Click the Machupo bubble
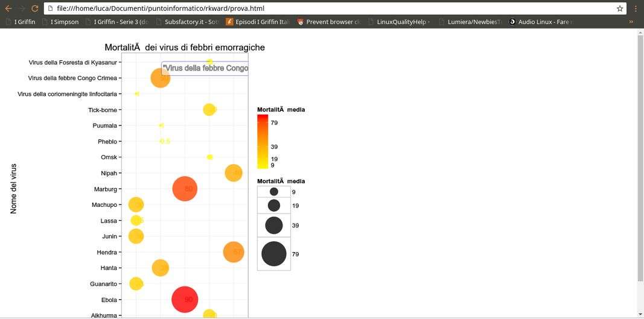The width and height of the screenshot is (644, 319). 136,204
